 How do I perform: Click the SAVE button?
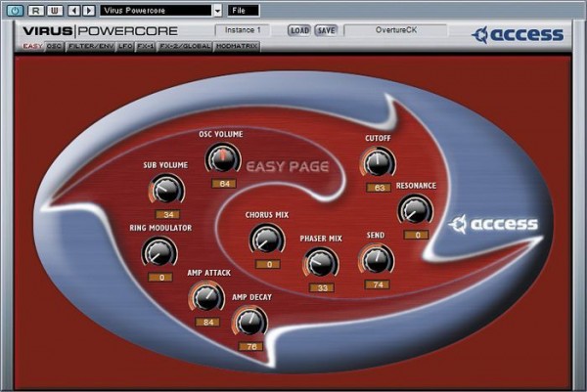(x=326, y=30)
